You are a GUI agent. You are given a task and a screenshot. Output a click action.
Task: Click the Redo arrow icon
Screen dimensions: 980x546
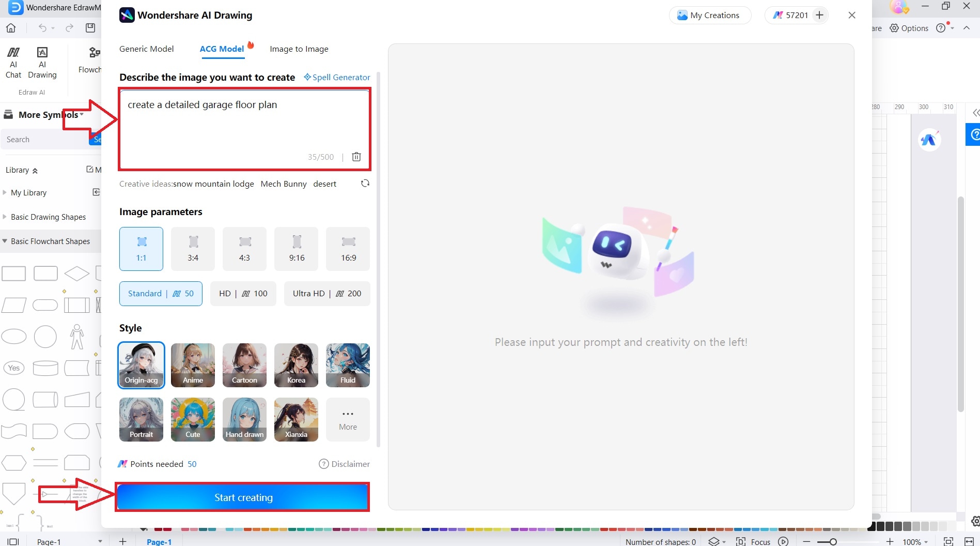point(69,28)
